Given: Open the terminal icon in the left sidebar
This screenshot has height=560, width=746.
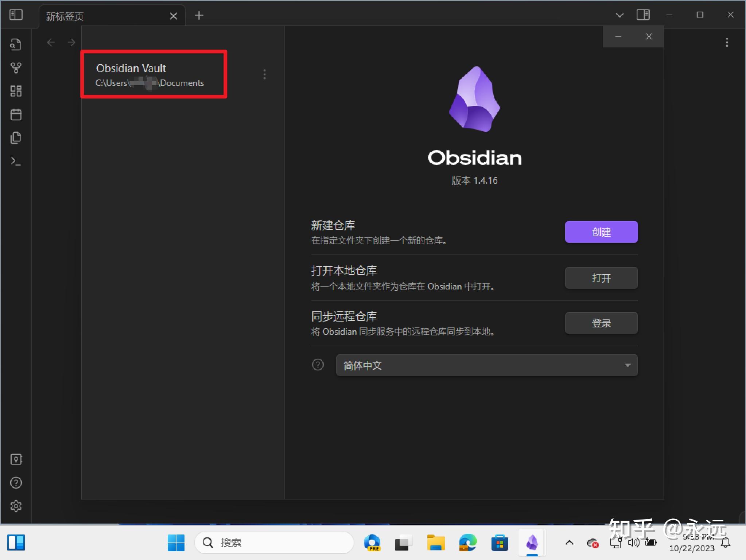Looking at the screenshot, I should 16,160.
